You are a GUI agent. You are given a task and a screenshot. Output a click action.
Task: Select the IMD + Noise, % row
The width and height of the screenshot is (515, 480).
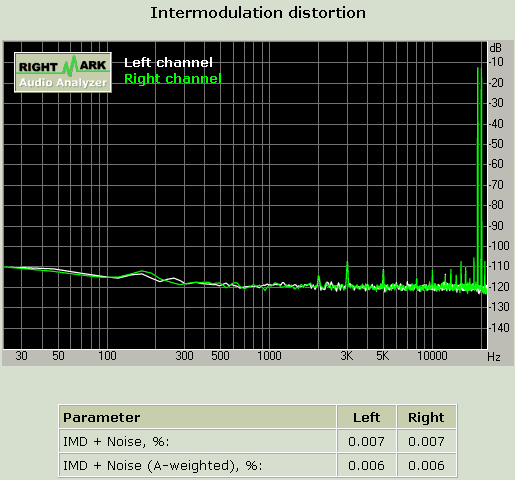pyautogui.click(x=257, y=441)
